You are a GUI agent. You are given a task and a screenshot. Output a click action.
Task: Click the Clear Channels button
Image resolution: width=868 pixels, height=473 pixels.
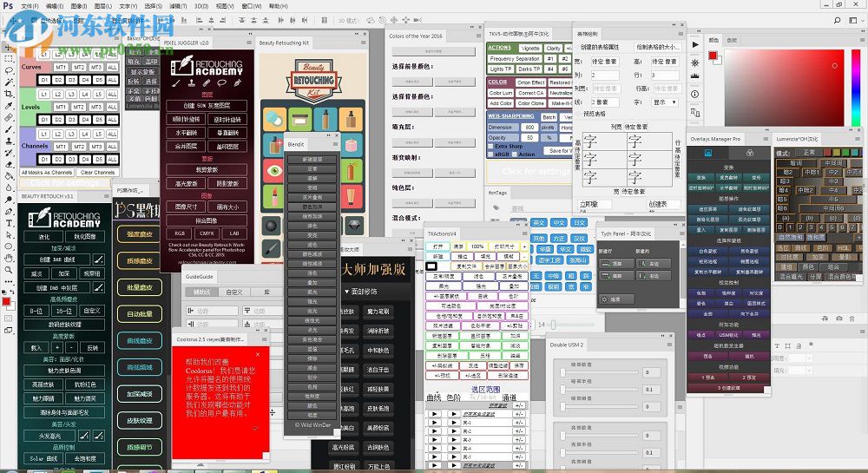point(97,173)
